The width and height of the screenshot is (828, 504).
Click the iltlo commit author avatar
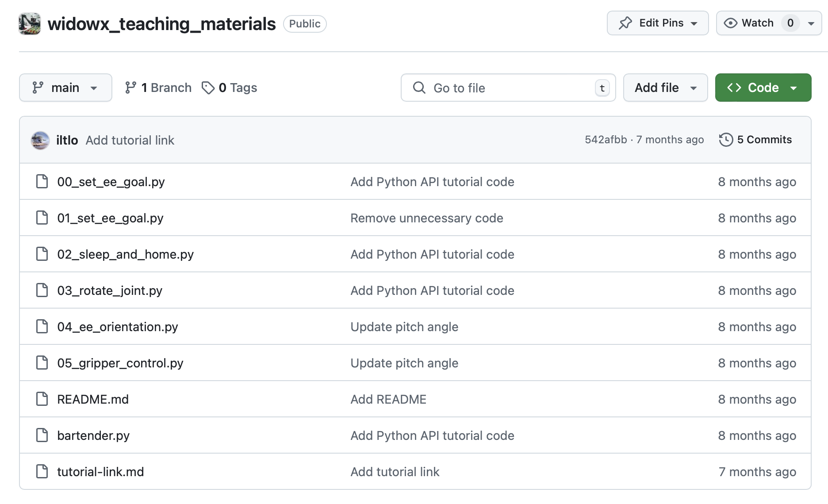pos(40,140)
